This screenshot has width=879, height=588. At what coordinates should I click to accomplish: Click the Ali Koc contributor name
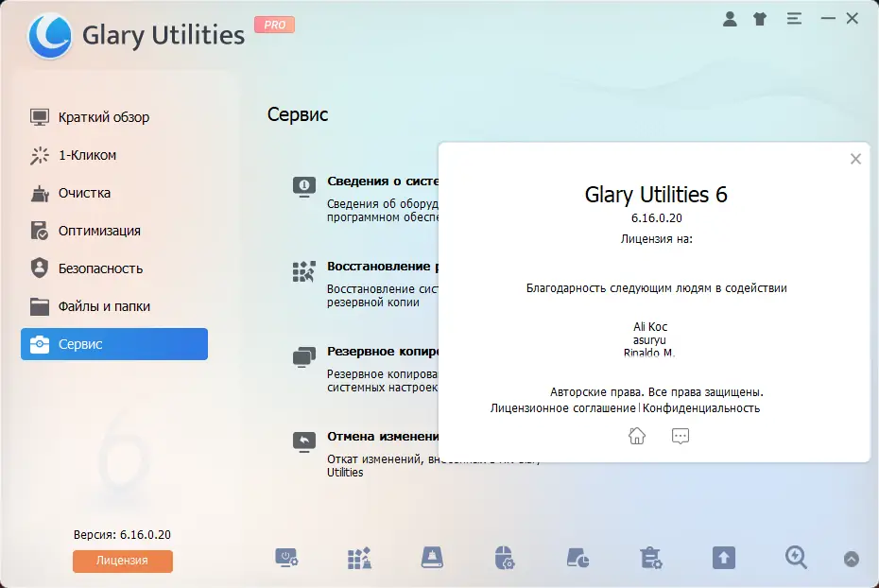tap(650, 327)
